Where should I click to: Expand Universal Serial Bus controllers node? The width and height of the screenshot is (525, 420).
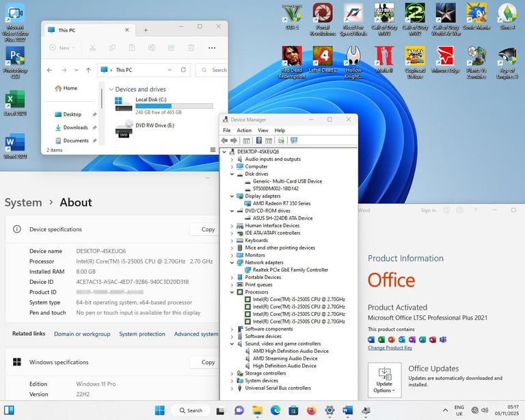pyautogui.click(x=232, y=388)
